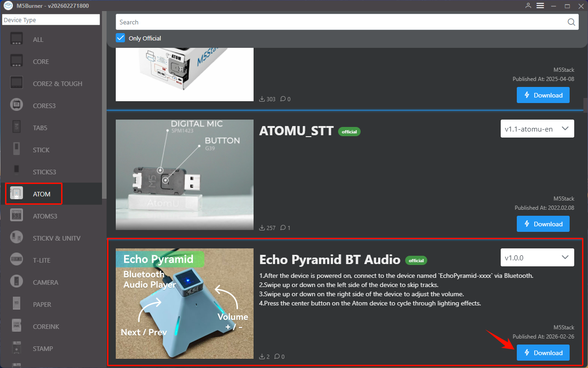
Task: Select the CAMERA device icon
Action: pyautogui.click(x=17, y=282)
